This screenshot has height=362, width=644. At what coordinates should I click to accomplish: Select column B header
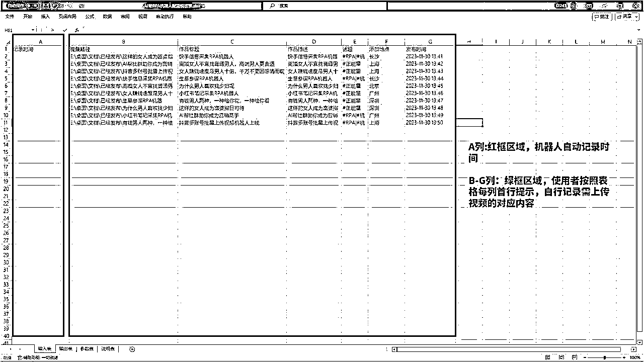coord(123,42)
